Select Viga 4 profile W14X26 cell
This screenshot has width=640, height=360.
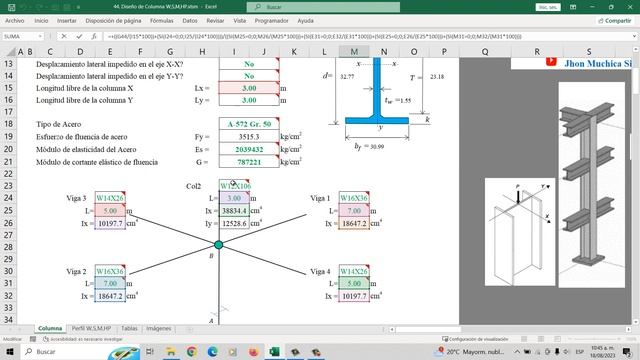(354, 271)
